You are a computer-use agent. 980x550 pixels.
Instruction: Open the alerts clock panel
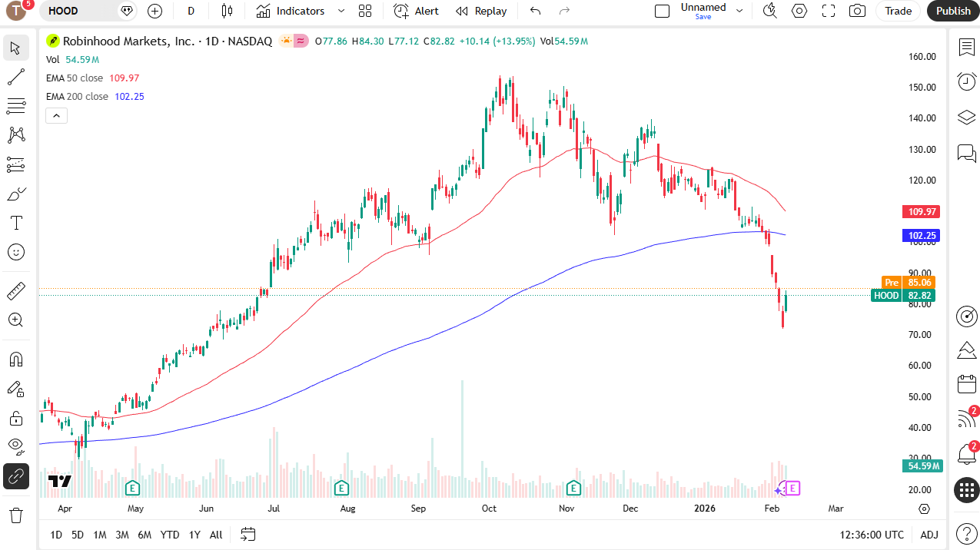pos(966,81)
